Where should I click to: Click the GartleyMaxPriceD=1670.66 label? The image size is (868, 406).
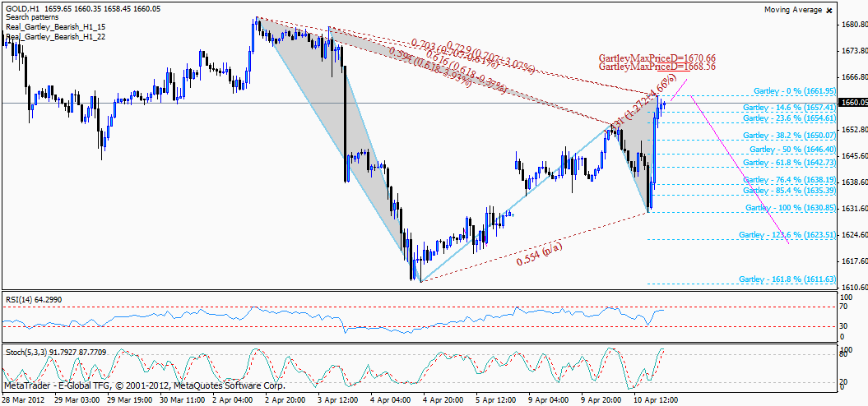pyautogui.click(x=657, y=58)
